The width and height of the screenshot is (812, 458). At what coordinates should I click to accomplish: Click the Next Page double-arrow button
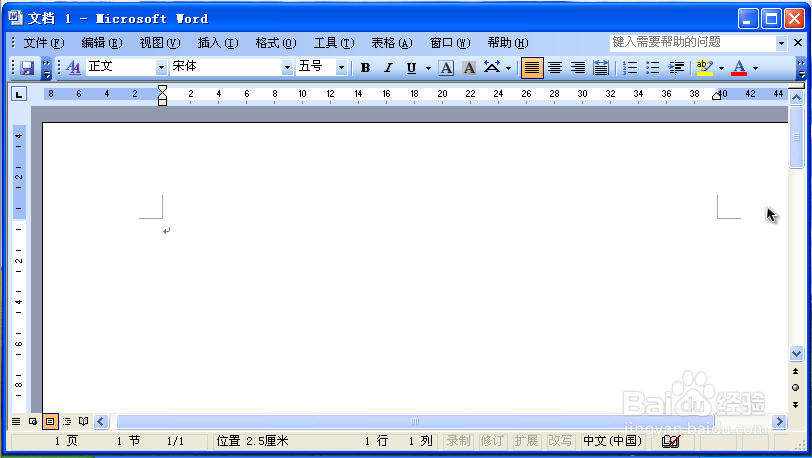[x=795, y=404]
